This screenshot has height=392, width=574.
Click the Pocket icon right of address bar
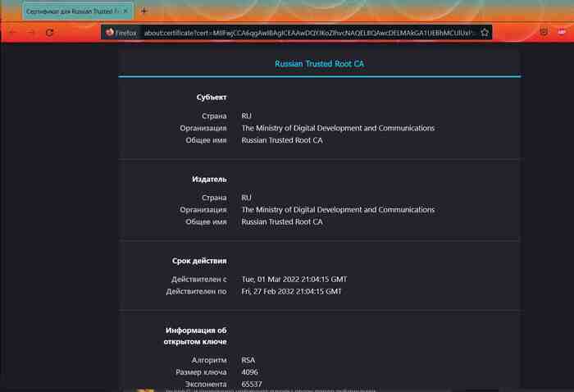coord(544,32)
